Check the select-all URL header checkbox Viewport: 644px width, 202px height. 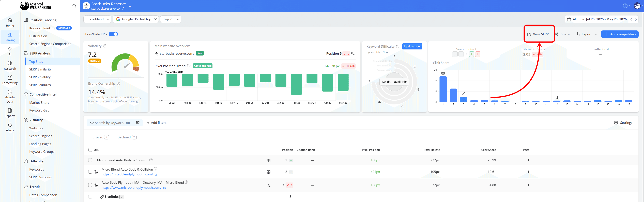click(90, 150)
